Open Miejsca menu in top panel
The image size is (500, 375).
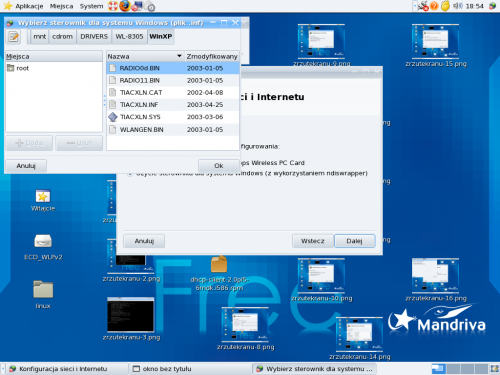pos(61,6)
